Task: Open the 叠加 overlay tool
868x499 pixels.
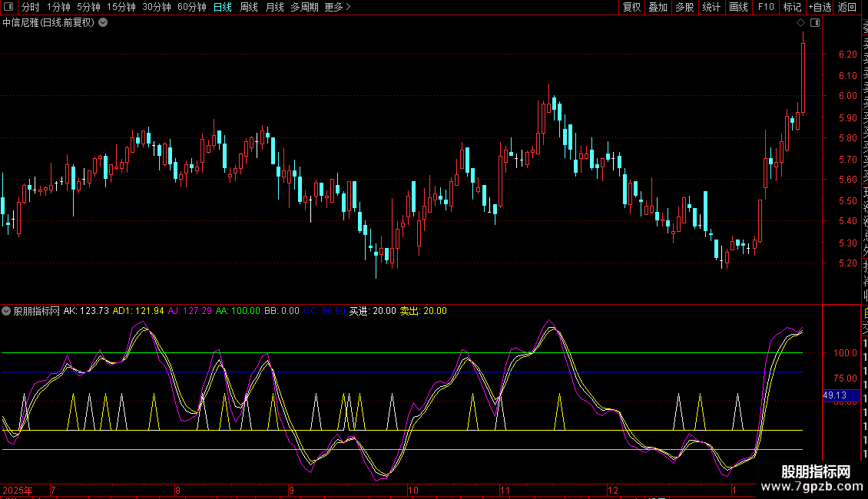Action: pos(658,8)
